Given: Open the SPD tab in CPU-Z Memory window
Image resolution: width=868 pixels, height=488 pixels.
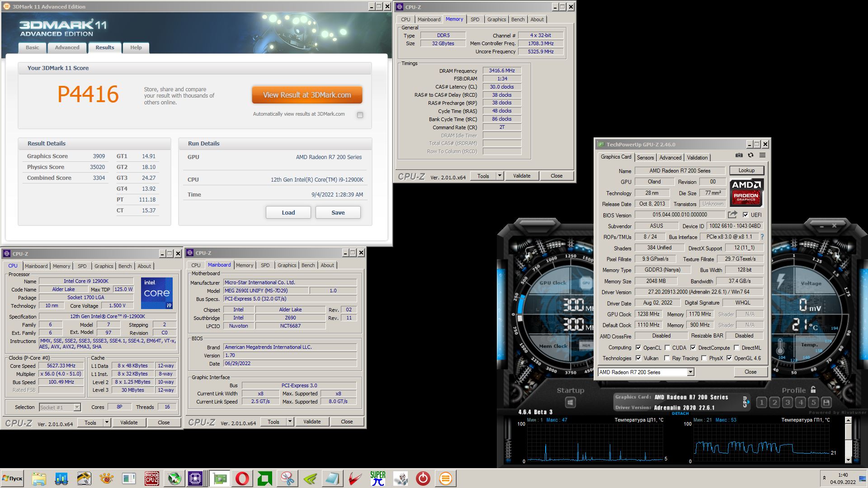Looking at the screenshot, I should point(475,19).
